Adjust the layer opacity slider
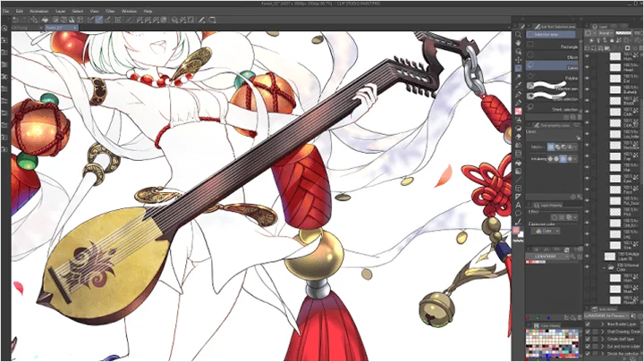This screenshot has height=362, width=644. 624,33
